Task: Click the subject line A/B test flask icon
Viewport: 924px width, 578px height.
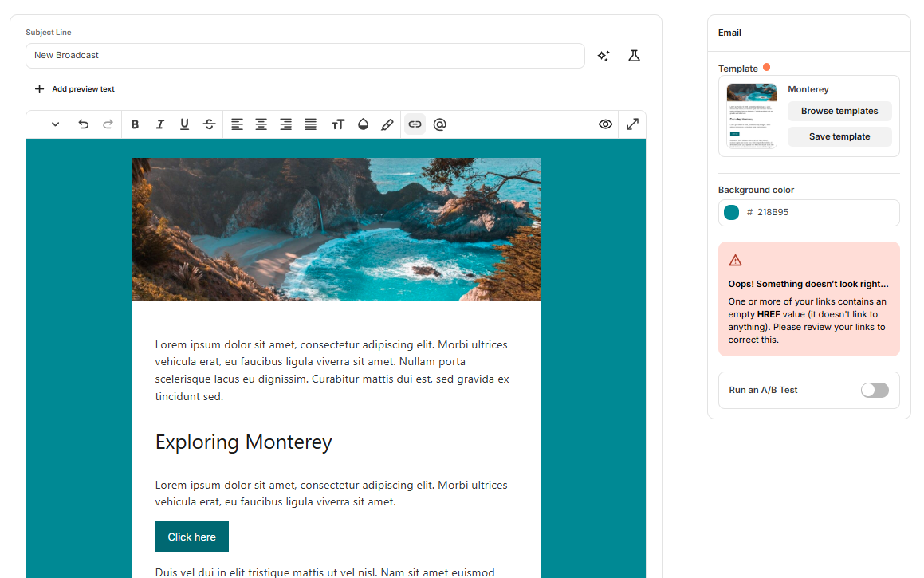Action: click(634, 56)
